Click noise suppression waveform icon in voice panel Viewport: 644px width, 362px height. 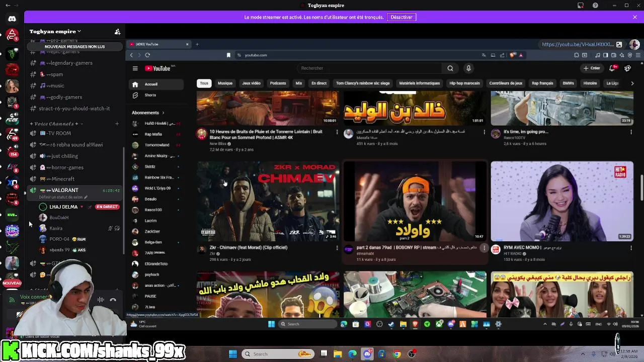(x=101, y=300)
